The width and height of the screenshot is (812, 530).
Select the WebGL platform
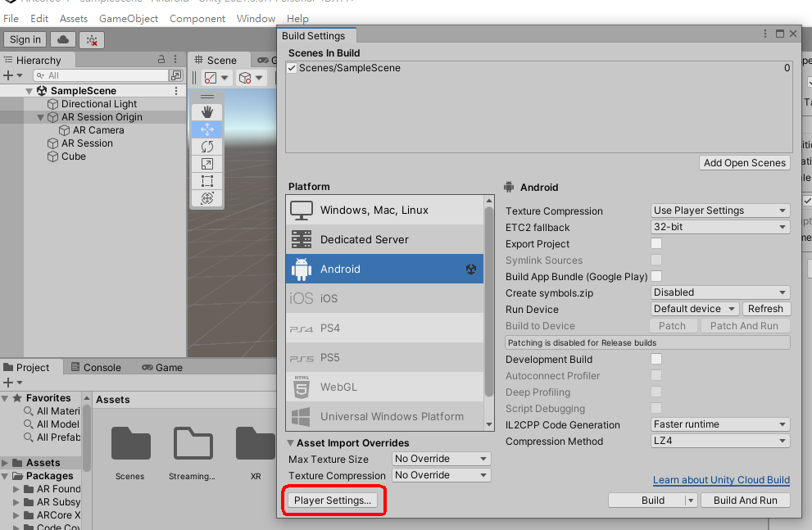click(385, 387)
